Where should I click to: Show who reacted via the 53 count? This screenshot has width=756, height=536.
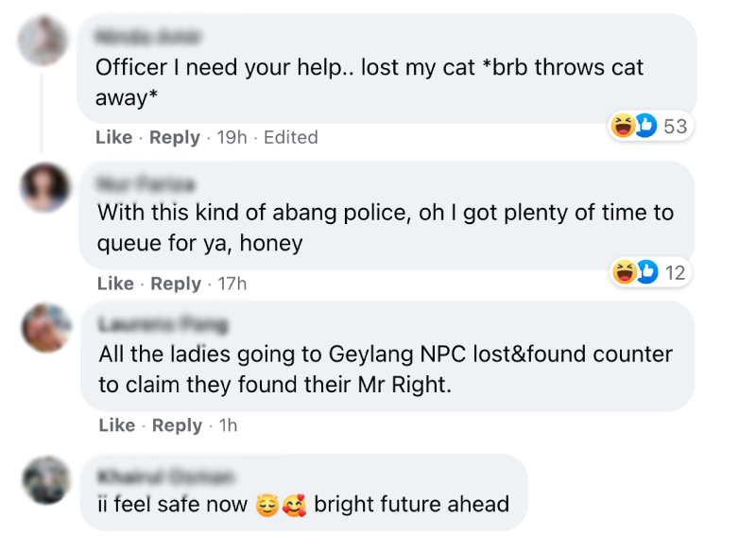click(675, 125)
